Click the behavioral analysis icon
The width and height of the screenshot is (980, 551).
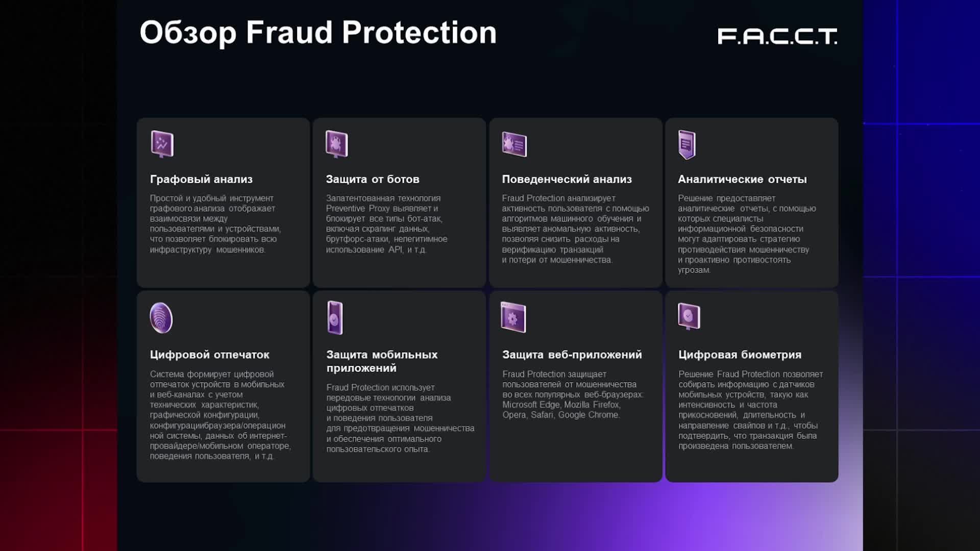(514, 144)
